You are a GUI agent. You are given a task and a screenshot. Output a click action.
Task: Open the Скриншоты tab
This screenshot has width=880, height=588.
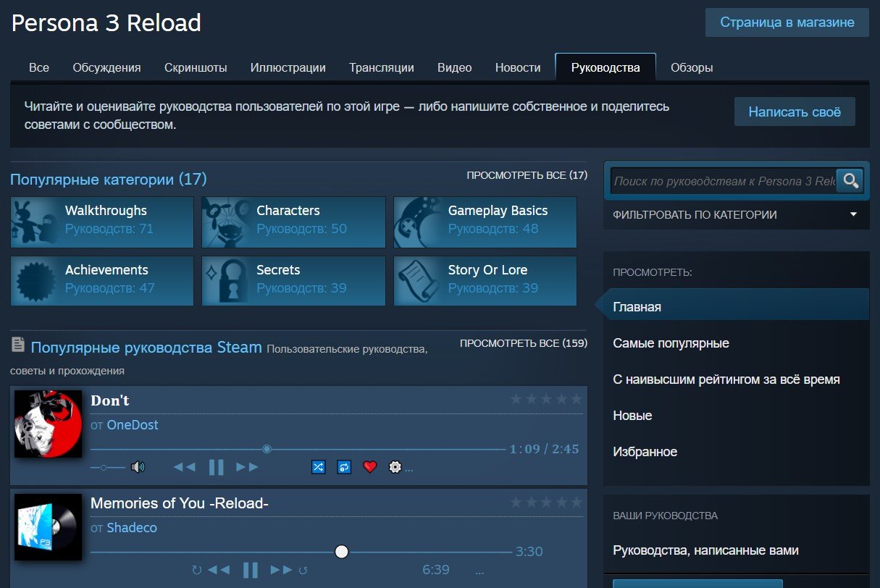pyautogui.click(x=196, y=67)
